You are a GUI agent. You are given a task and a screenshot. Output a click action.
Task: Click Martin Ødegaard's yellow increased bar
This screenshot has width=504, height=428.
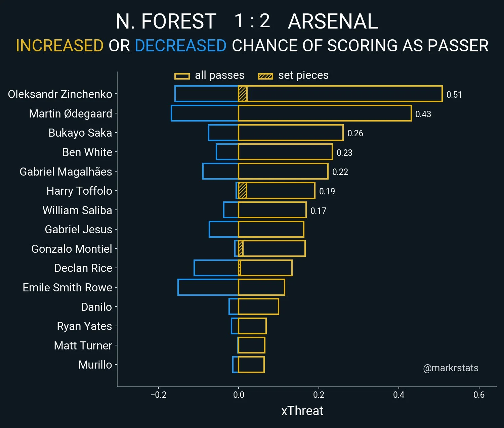[325, 113]
